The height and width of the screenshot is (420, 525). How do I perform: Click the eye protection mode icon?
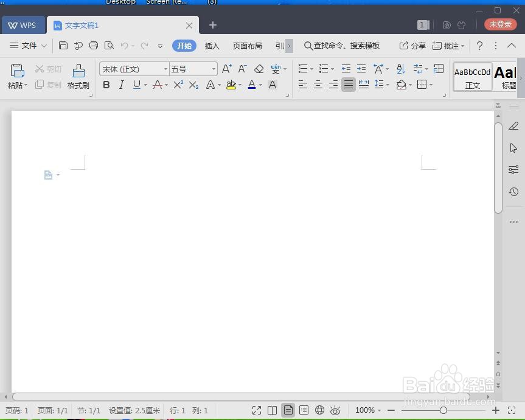coord(335,410)
